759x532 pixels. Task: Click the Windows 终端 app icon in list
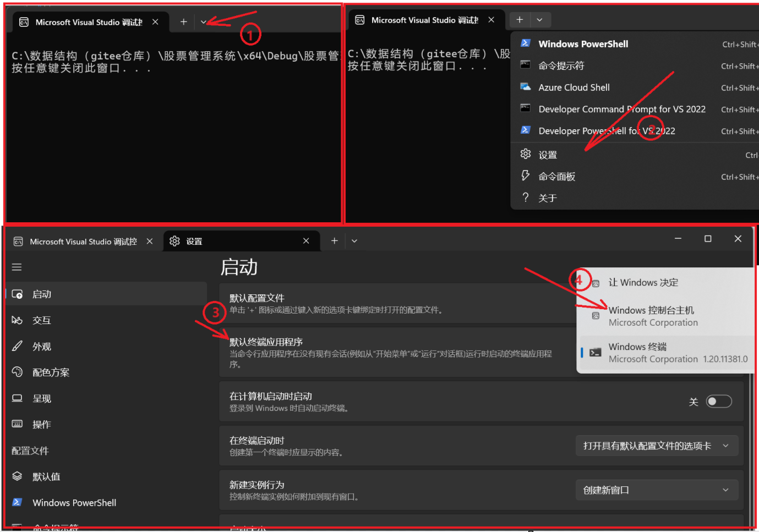596,353
